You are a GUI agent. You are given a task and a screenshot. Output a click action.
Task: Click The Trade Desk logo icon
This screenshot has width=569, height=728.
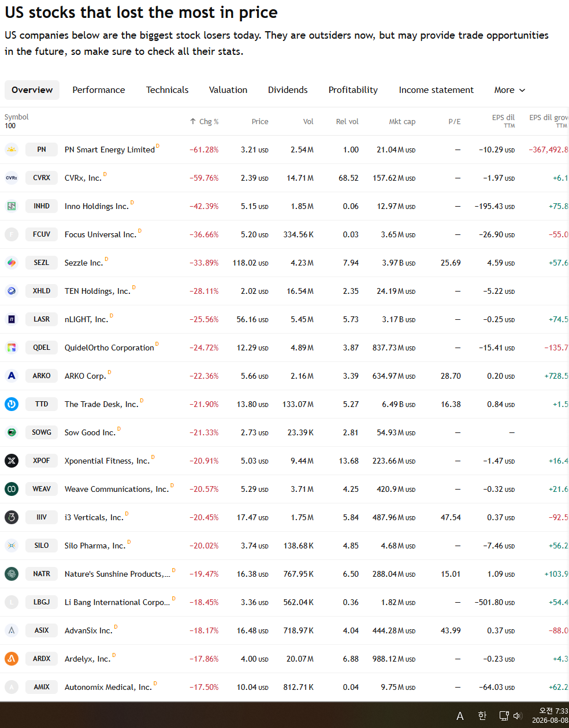(x=12, y=404)
